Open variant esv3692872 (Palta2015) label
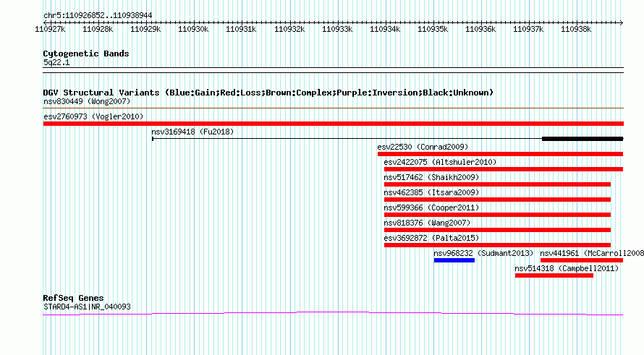 [x=431, y=238]
